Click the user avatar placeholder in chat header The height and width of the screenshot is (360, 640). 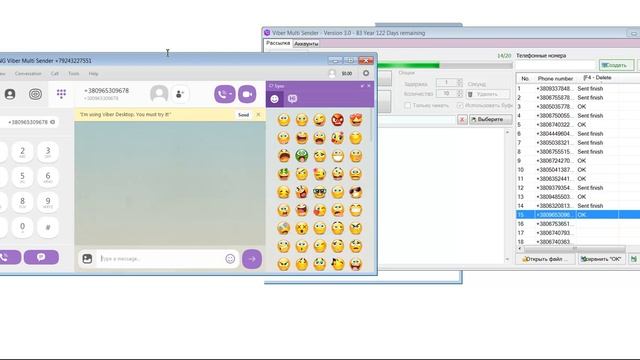tap(159, 94)
